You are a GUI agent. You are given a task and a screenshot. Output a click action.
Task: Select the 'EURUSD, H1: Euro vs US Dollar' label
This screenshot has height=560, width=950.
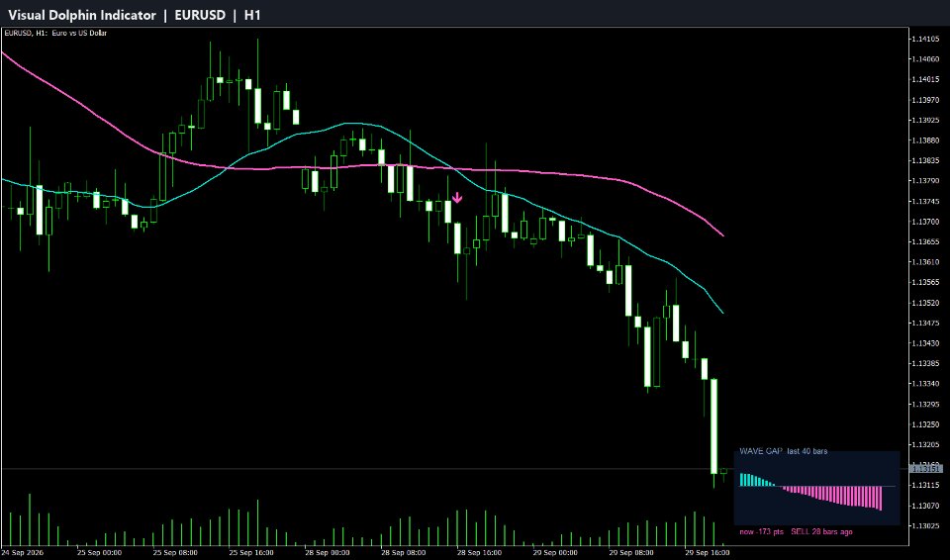(55, 33)
